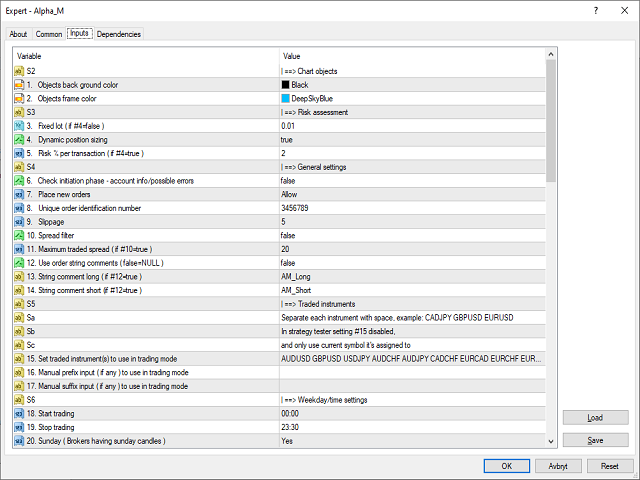Click the Black color swatch
Screen dimensions: 640x480
point(287,85)
